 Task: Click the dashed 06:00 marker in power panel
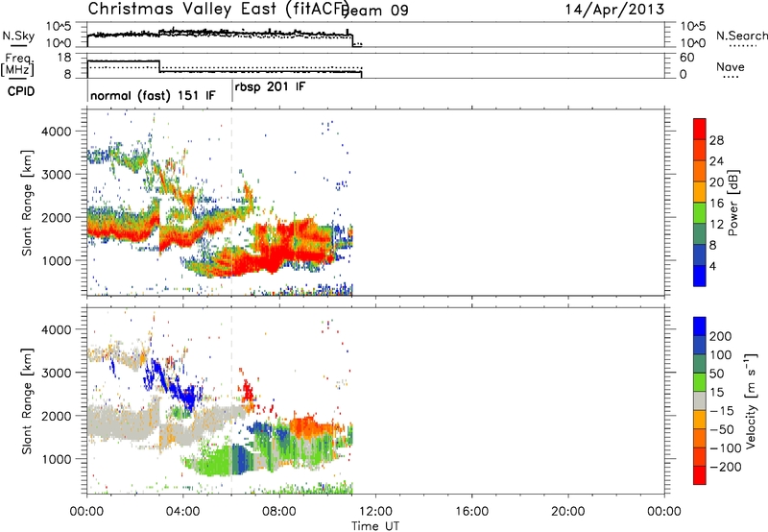tap(231, 203)
